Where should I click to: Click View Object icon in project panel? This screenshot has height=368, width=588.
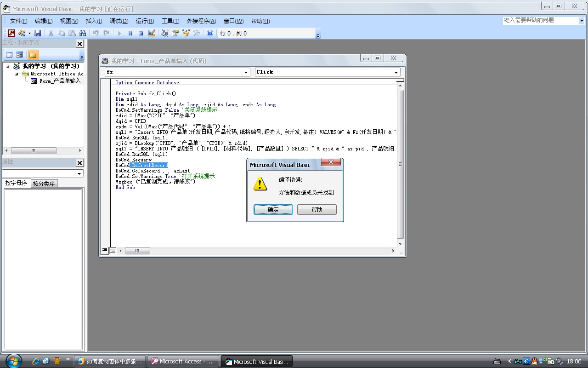point(20,55)
